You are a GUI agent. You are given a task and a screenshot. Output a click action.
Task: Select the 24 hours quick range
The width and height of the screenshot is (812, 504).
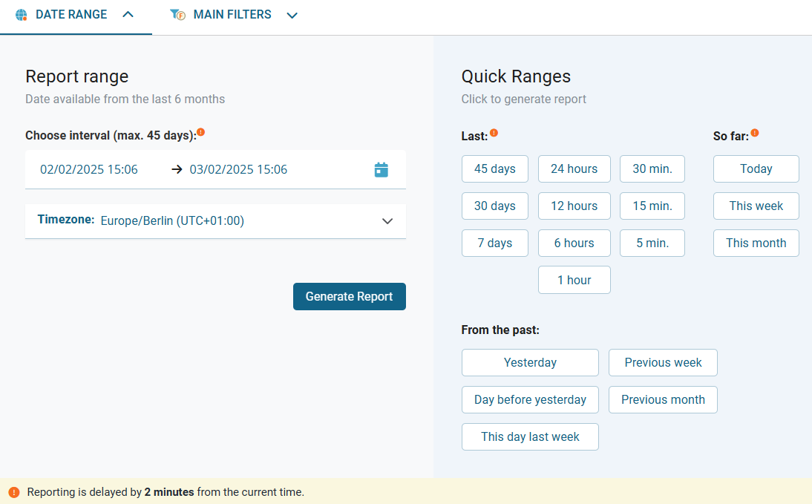point(574,169)
